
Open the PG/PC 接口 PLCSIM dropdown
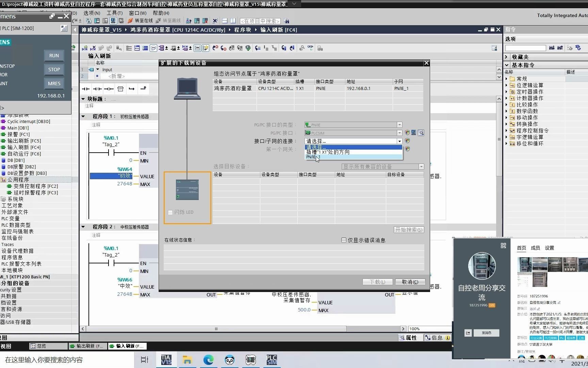pyautogui.click(x=399, y=133)
